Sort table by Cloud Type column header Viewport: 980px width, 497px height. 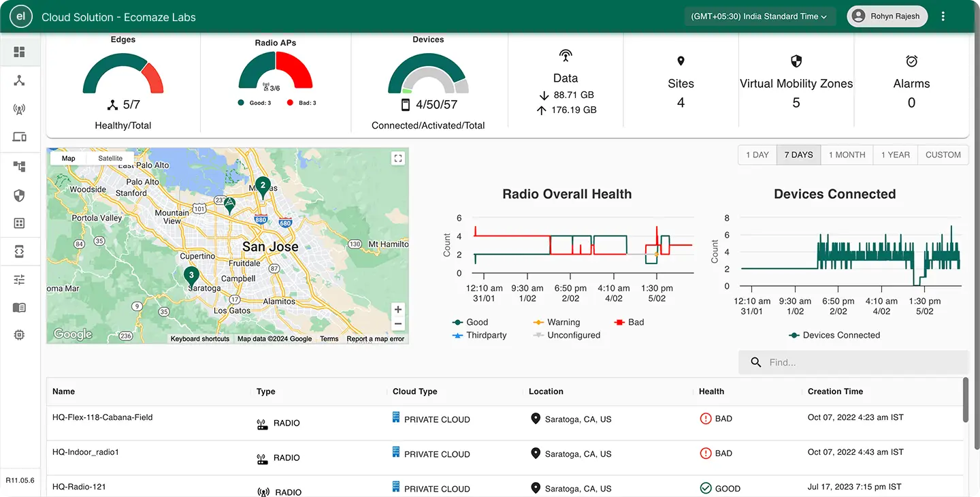(x=414, y=391)
